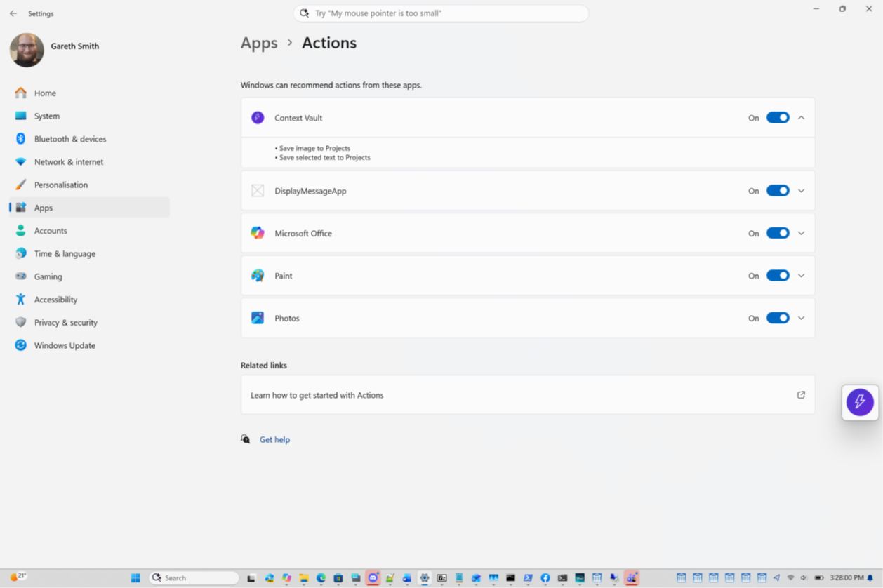Screen dimensions: 883x588
Task: Open the Windows Start menu
Action: [x=135, y=577]
